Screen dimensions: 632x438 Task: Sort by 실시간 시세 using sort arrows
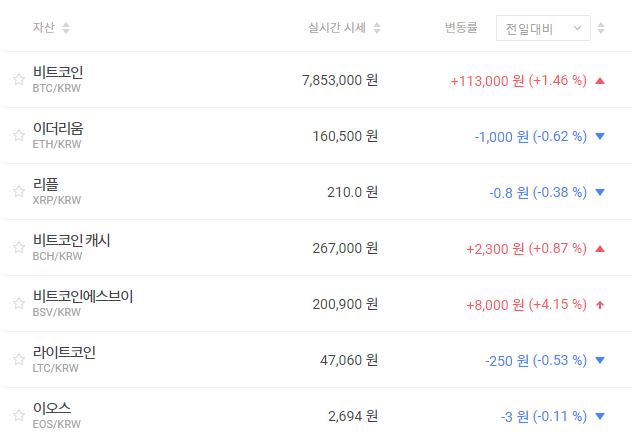[x=377, y=28]
